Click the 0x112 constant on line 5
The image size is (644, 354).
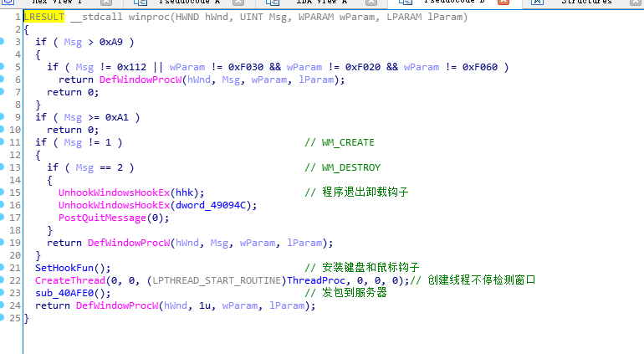(x=131, y=67)
